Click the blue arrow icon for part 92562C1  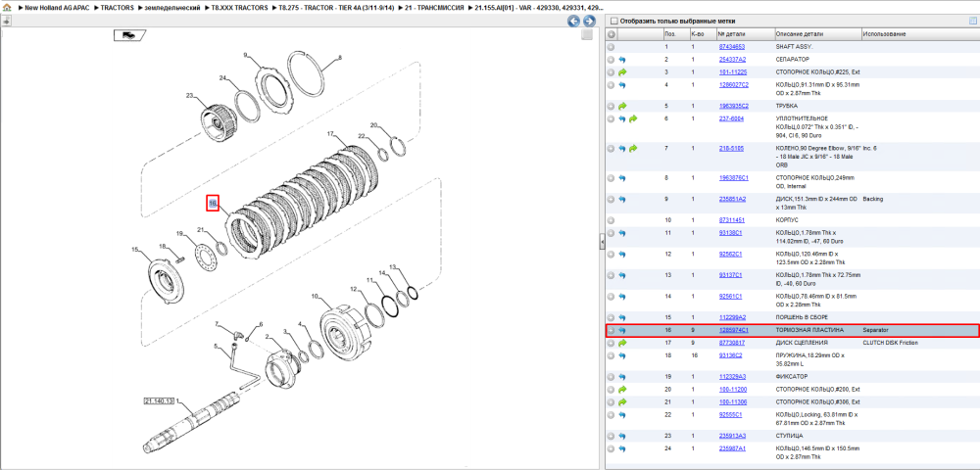click(x=622, y=254)
